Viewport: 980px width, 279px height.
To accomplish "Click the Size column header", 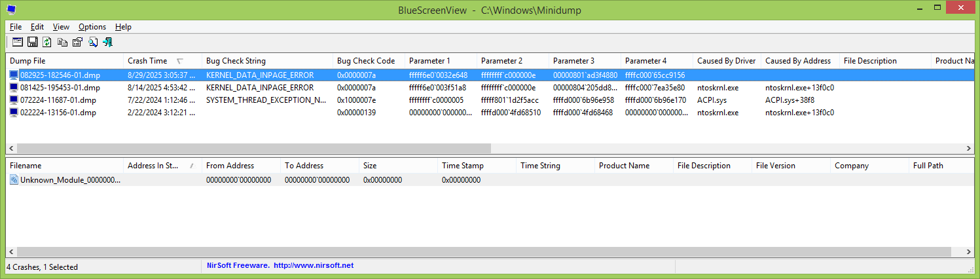I will coord(399,166).
